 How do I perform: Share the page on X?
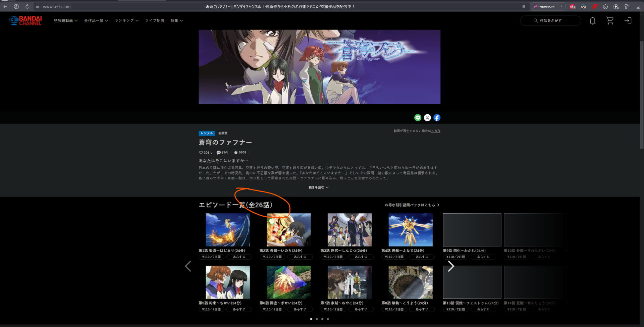(427, 118)
